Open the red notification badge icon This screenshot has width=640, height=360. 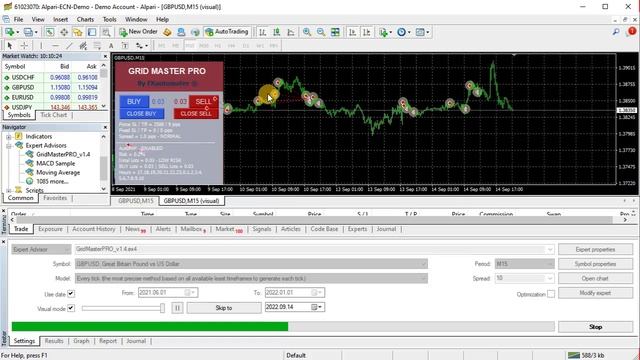click(632, 31)
